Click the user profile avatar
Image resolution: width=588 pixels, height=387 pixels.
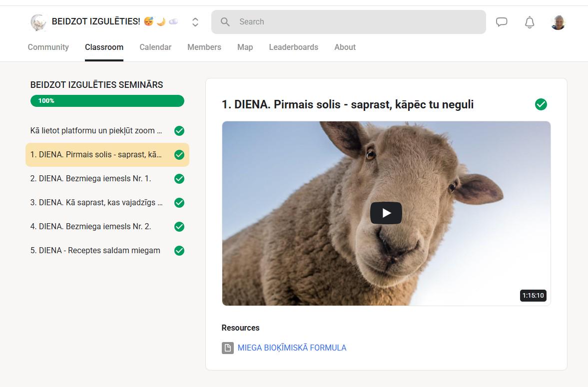pyautogui.click(x=558, y=22)
